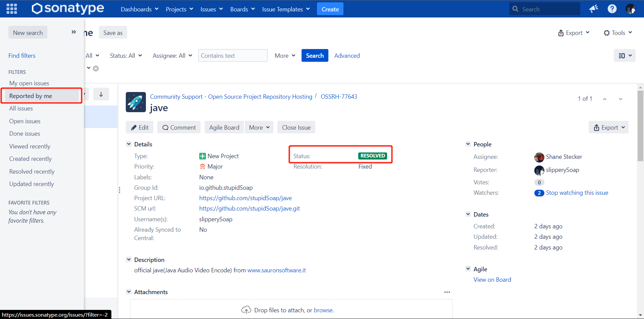The height and width of the screenshot is (319, 644).
Task: Open the Boards menu
Action: coord(243,9)
